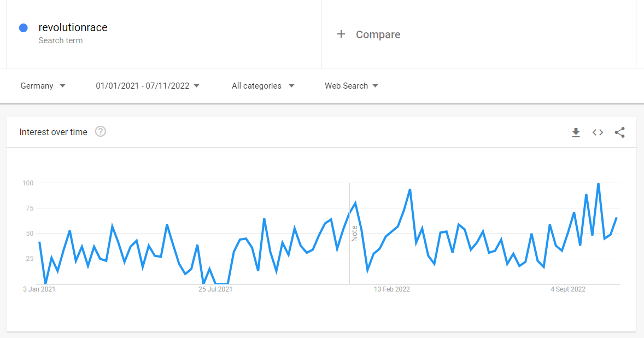Edit the revolutionrace search term
Viewport: 644px width, 338px height.
[x=73, y=28]
